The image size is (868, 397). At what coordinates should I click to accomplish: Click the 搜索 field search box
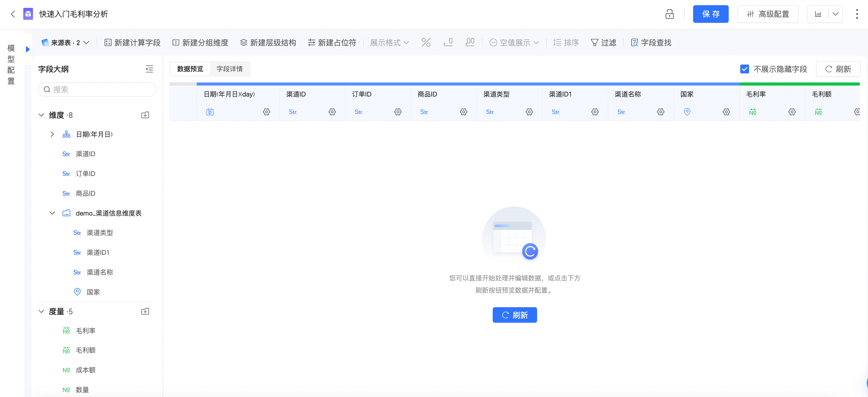tap(97, 90)
